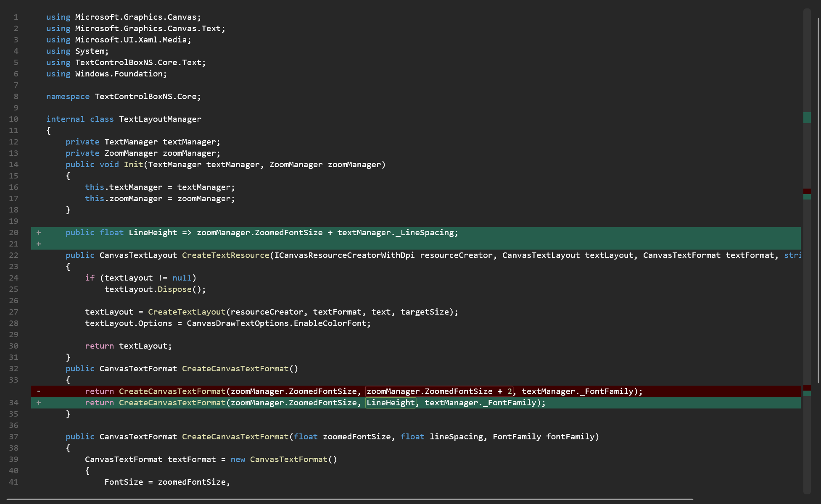The image size is (821, 504).
Task: Click 'textManager._LineSpacing' on line 20
Action: [x=396, y=233]
